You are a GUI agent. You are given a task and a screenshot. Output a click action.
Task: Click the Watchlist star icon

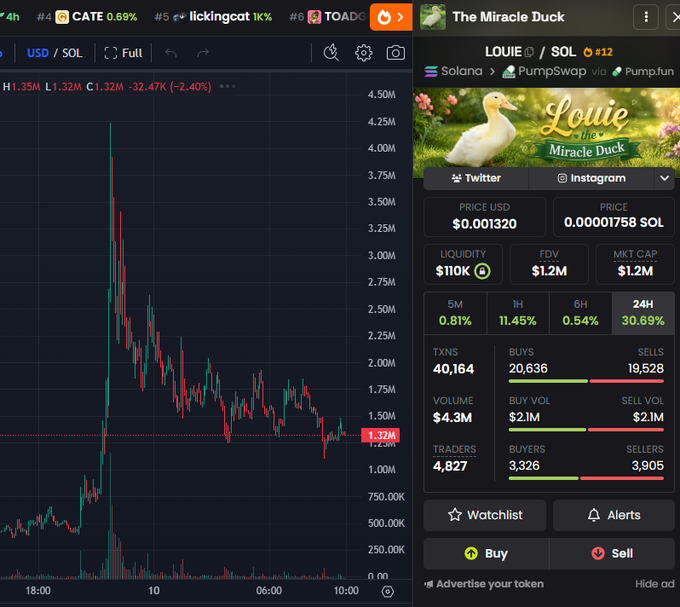(x=455, y=515)
